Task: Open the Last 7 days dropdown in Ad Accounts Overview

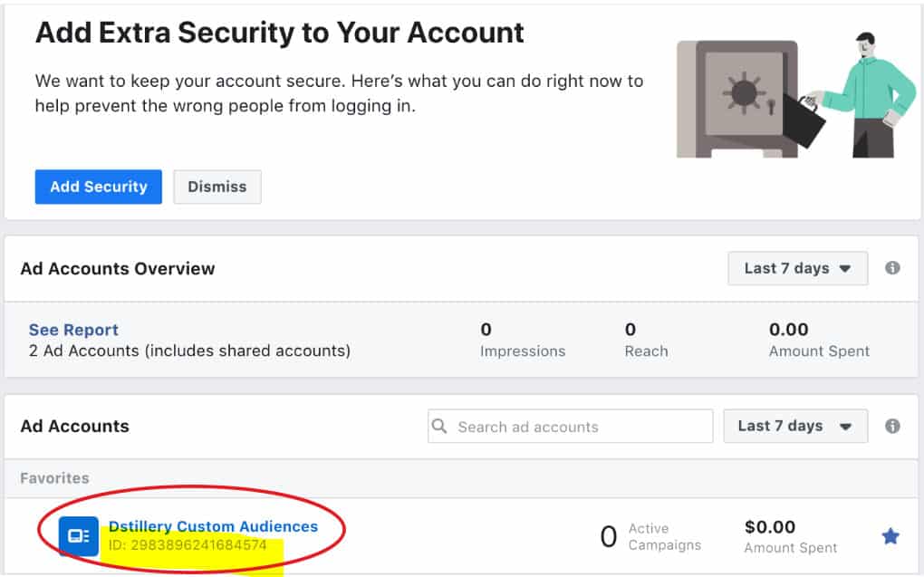Action: coord(796,268)
